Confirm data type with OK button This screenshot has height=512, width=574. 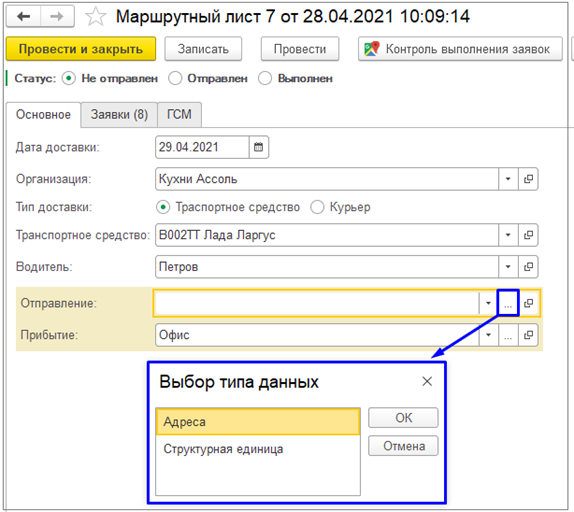(x=403, y=418)
